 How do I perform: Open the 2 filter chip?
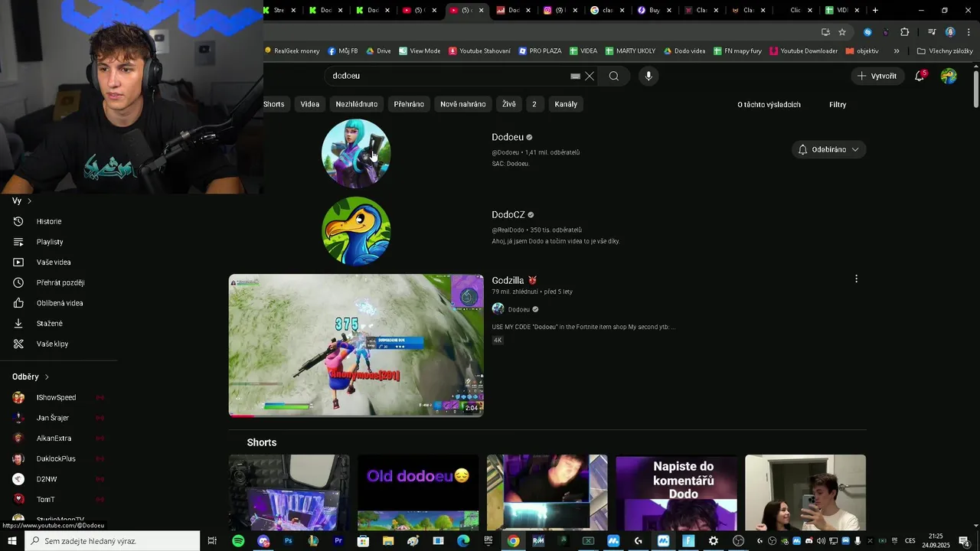point(534,104)
